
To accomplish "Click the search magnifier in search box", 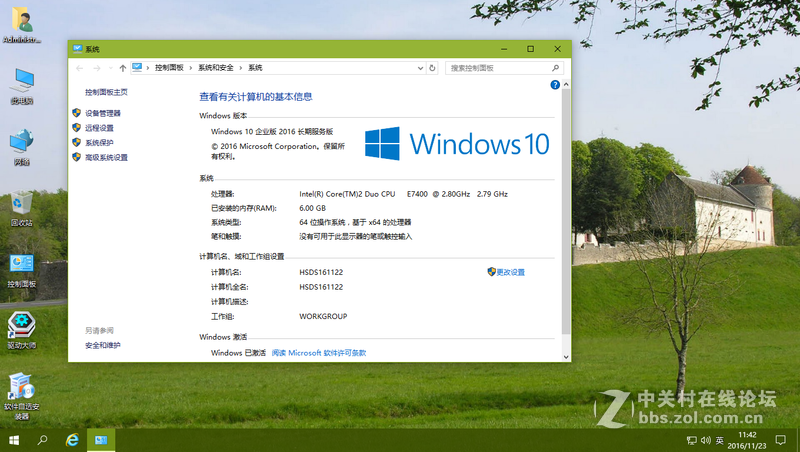I will 555,68.
